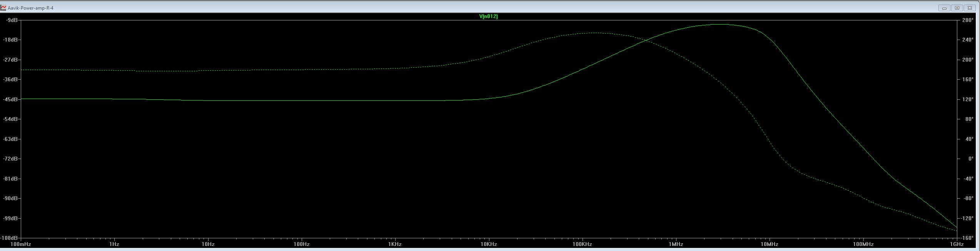Click the Aavik-Power-amp-R-4 window title
980x251 pixels.
[x=30, y=8]
